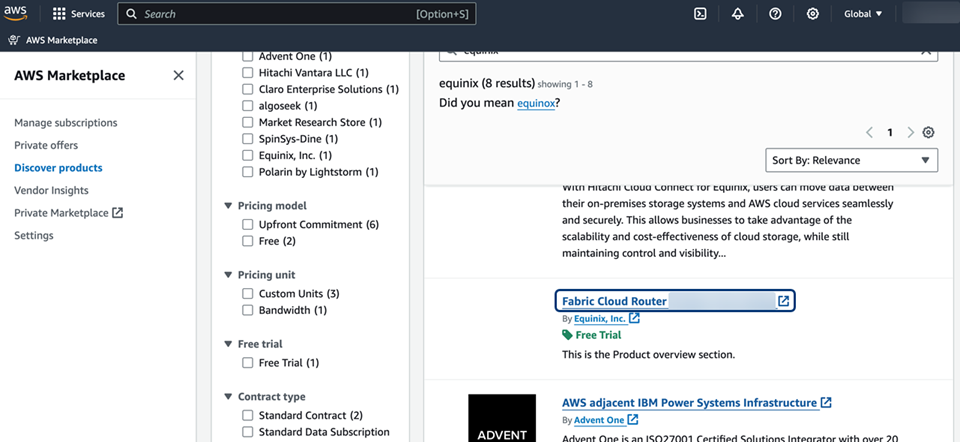Click the AWS Marketplace breadcrumb label
This screenshot has height=442, width=961.
(61, 40)
